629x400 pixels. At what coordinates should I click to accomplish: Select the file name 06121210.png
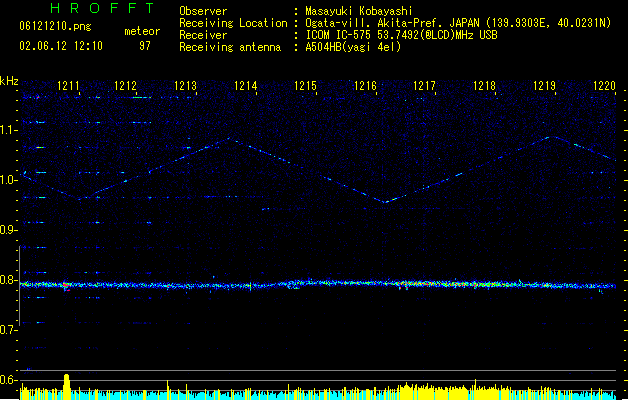point(55,26)
